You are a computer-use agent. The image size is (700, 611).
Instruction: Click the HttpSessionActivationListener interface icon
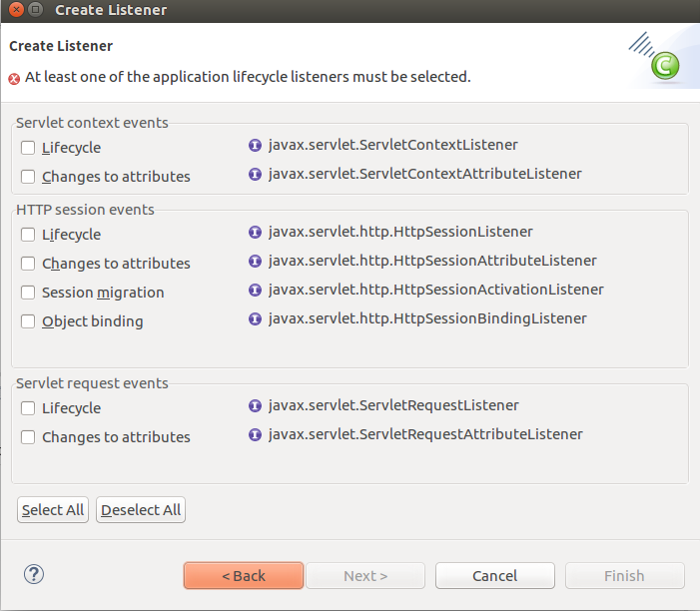click(x=256, y=291)
